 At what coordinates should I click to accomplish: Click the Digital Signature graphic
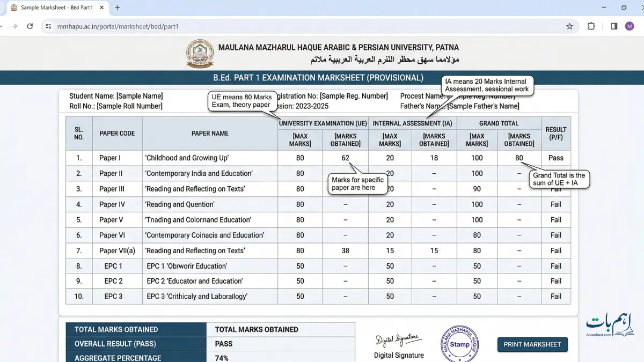click(398, 338)
